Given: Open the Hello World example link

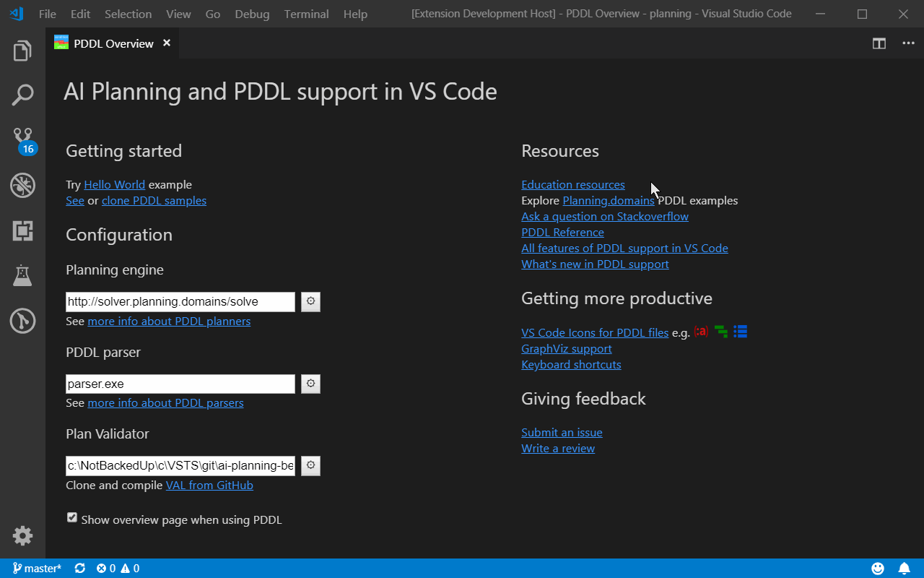Looking at the screenshot, I should [x=114, y=184].
